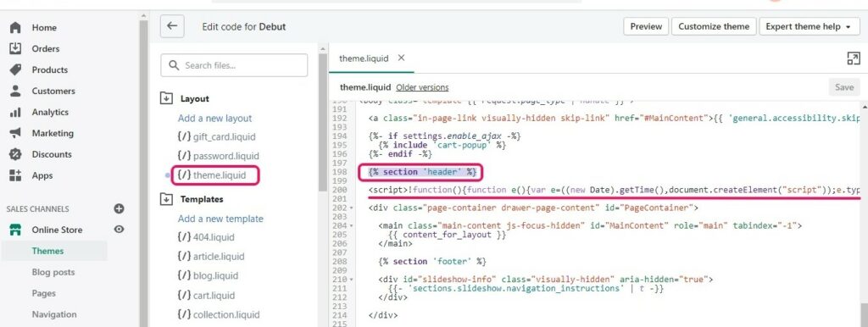Click the Orders inbox icon
This screenshot has height=327, width=868.
pos(15,48)
